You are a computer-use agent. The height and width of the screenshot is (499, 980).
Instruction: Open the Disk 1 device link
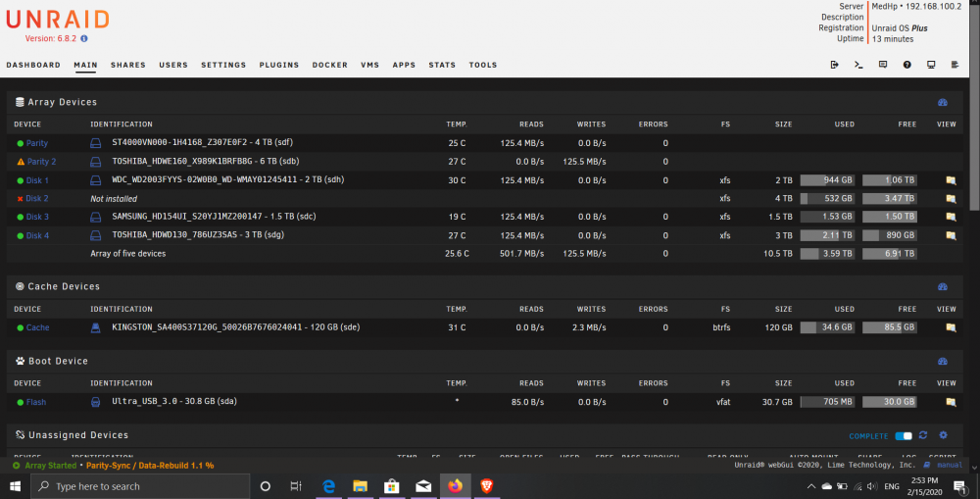(37, 180)
